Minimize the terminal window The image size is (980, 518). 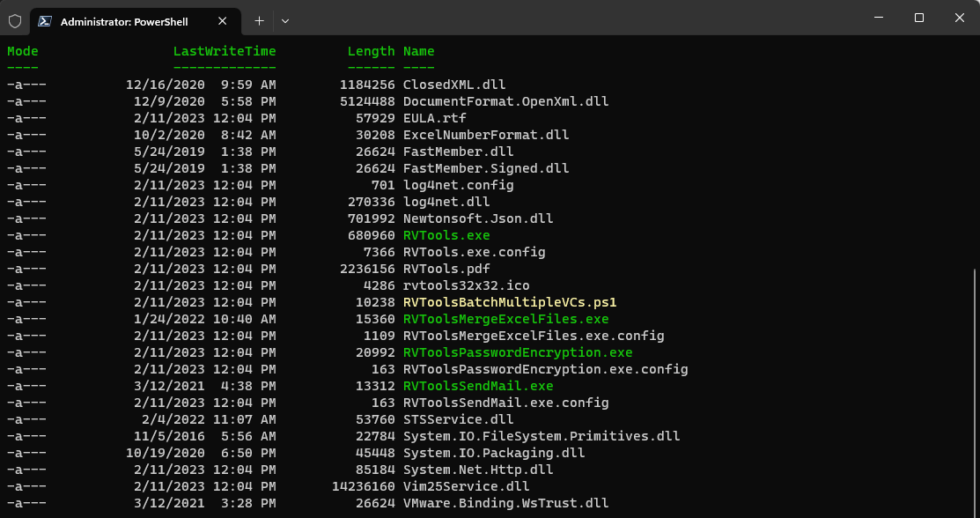[x=879, y=18]
